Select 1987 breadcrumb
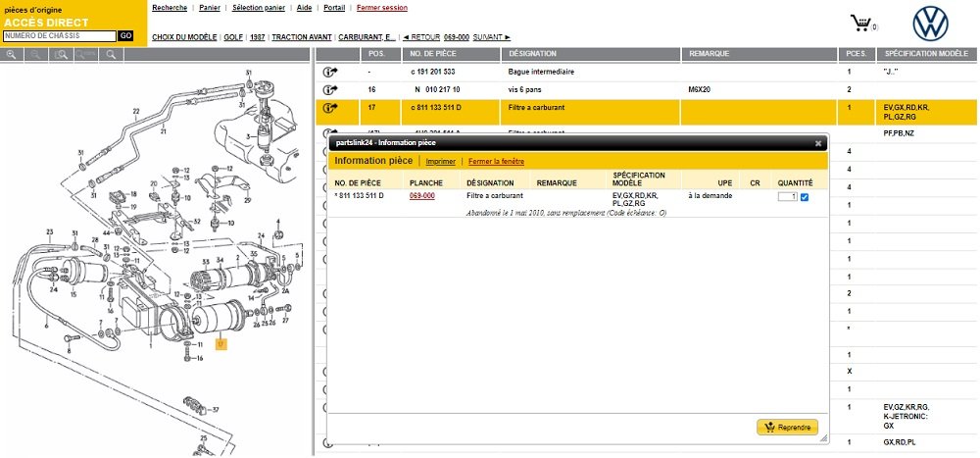The width and height of the screenshot is (980, 458). click(x=257, y=37)
